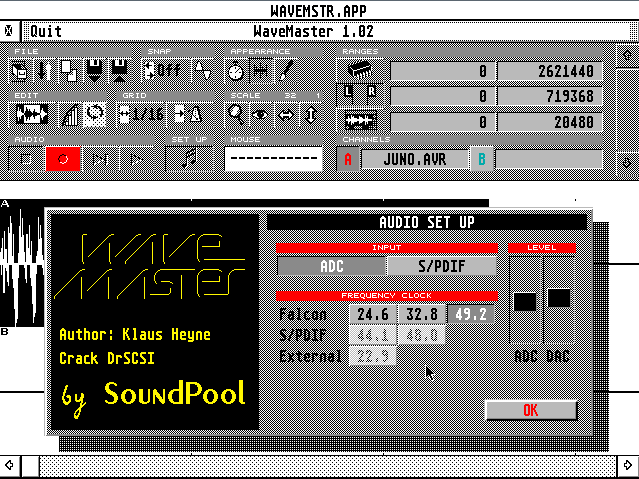Select channel B button
The height and width of the screenshot is (479, 639).
[482, 159]
